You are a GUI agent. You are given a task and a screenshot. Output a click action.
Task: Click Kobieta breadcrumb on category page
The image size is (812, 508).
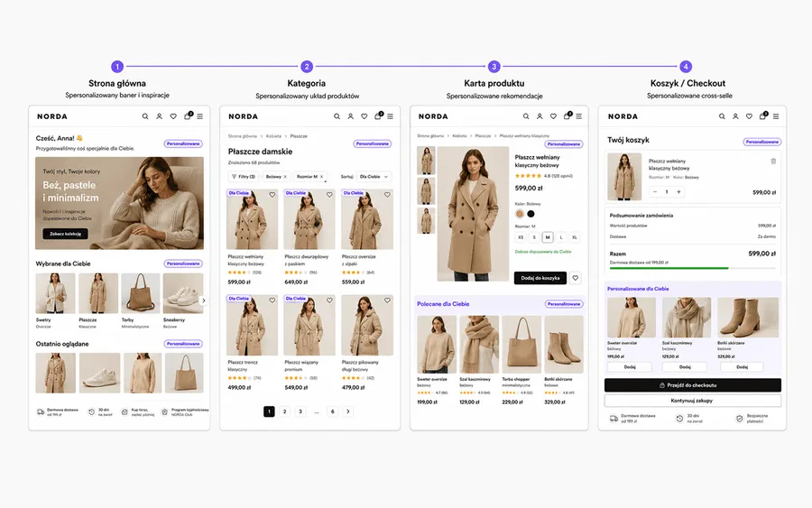point(273,136)
